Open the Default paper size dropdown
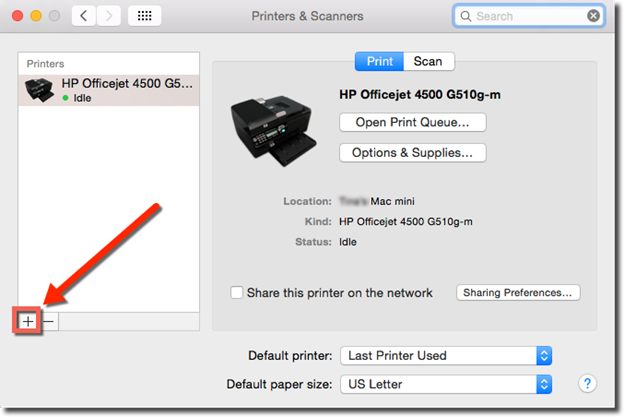Viewport: 624px width, 417px height. (446, 384)
